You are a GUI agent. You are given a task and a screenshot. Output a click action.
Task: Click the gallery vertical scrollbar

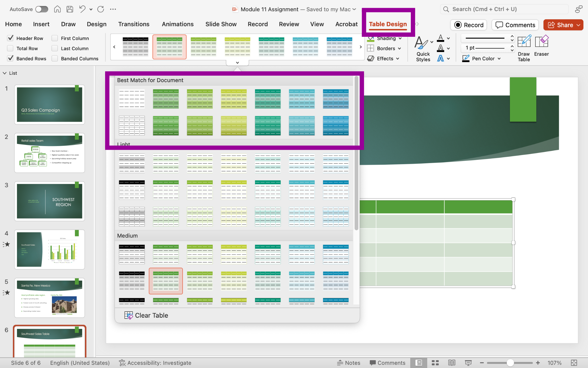tap(356, 153)
